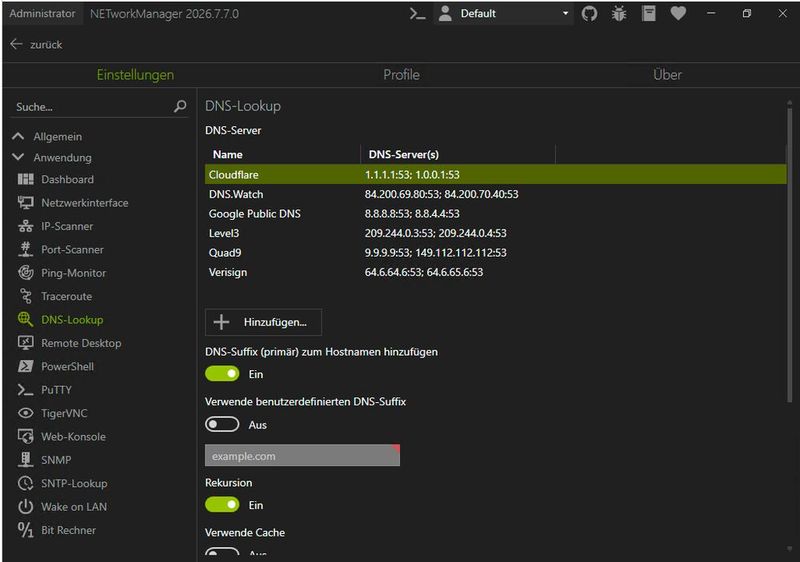800x562 pixels.
Task: Click the example.com DNS suffix field
Action: pos(303,455)
